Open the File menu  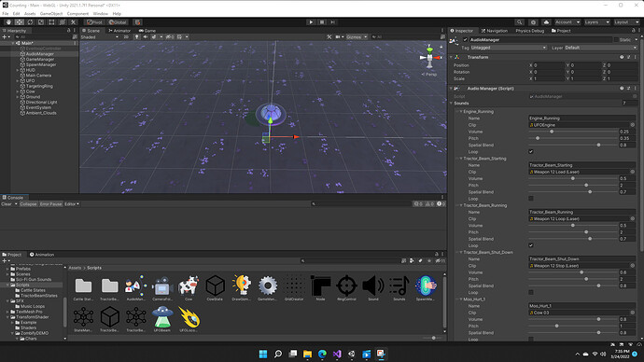(6, 14)
